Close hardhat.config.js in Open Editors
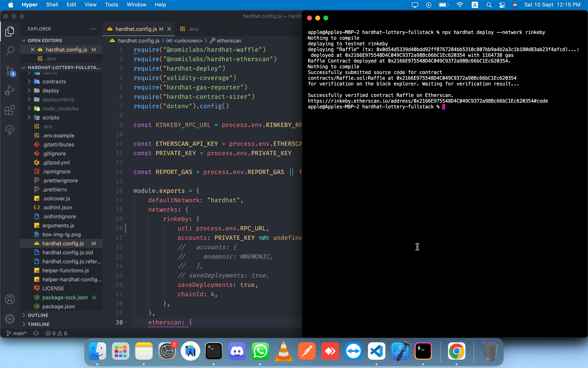Image resolution: width=588 pixels, height=368 pixels. coord(32,49)
